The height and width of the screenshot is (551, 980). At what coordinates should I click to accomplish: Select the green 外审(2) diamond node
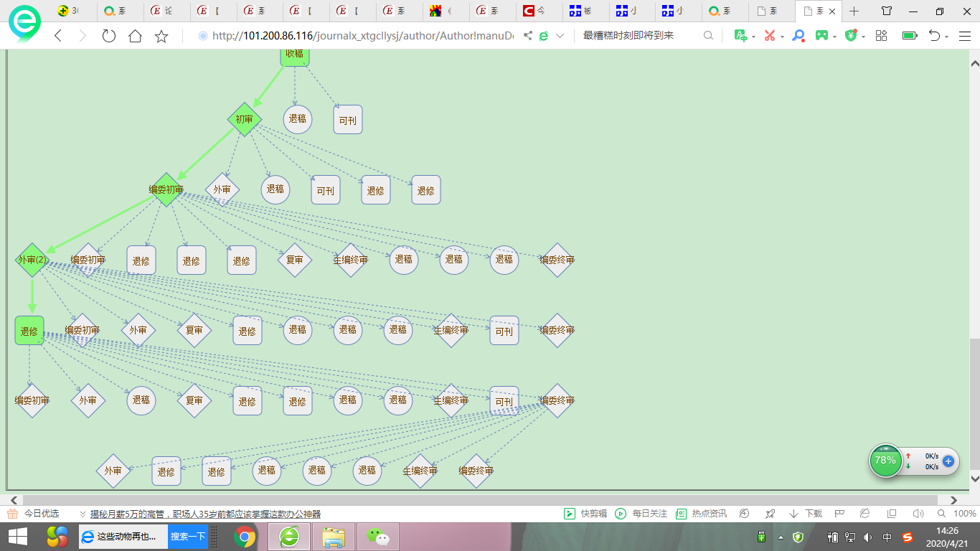(32, 260)
